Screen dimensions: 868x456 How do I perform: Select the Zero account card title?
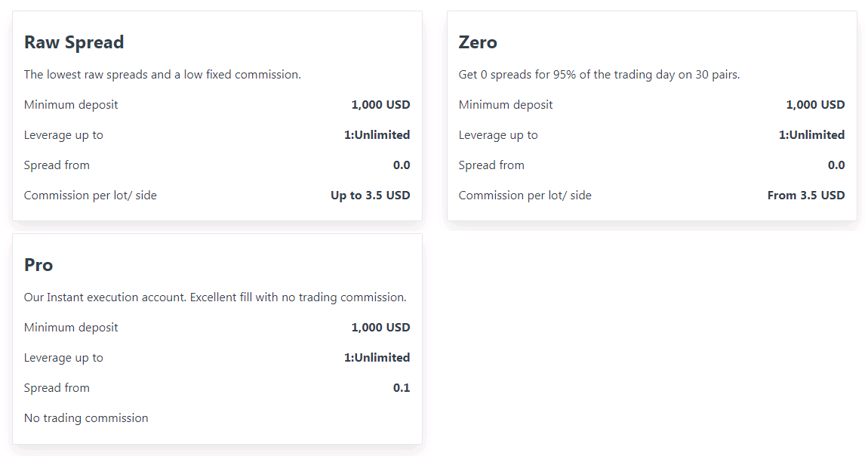pyautogui.click(x=478, y=42)
